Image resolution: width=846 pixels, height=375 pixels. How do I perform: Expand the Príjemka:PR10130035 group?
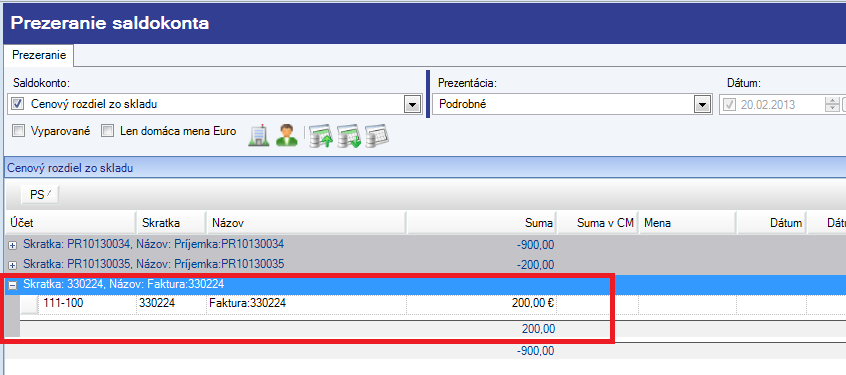(x=12, y=265)
